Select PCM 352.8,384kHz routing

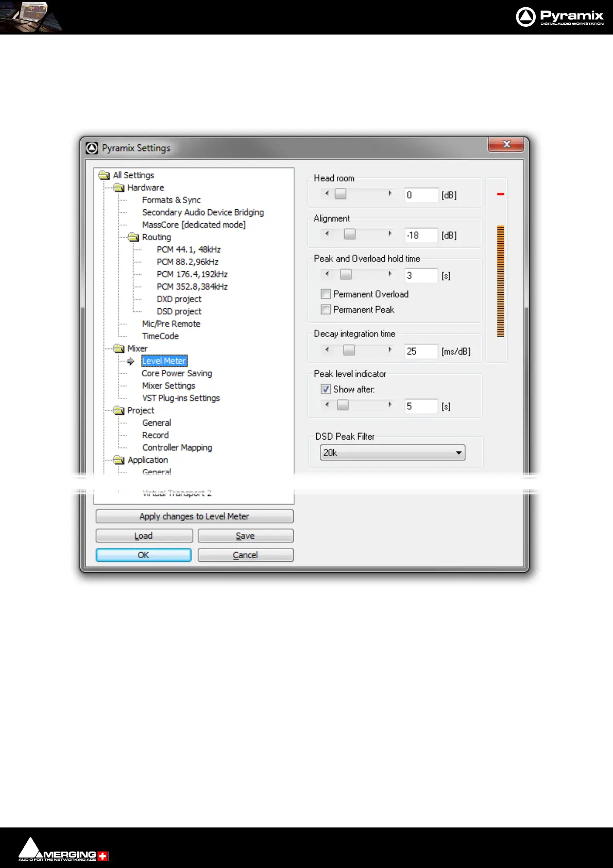192,287
